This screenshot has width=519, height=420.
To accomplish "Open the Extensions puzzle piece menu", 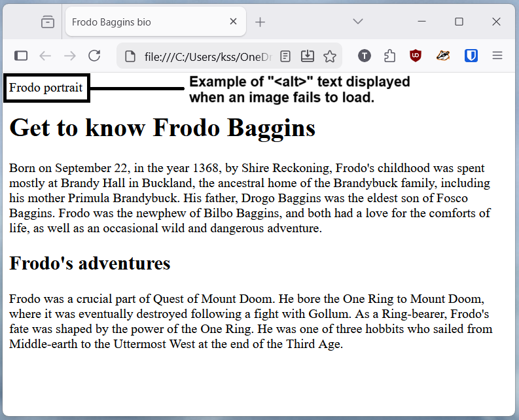I will [389, 56].
